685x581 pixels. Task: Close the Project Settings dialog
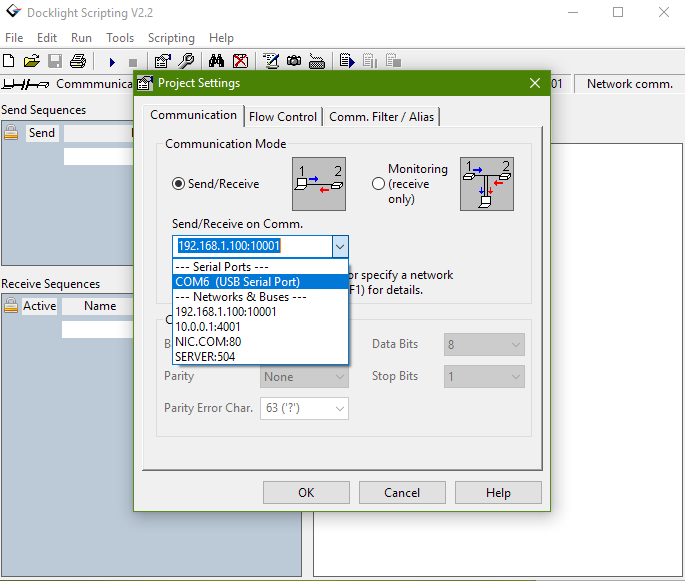[x=535, y=83]
